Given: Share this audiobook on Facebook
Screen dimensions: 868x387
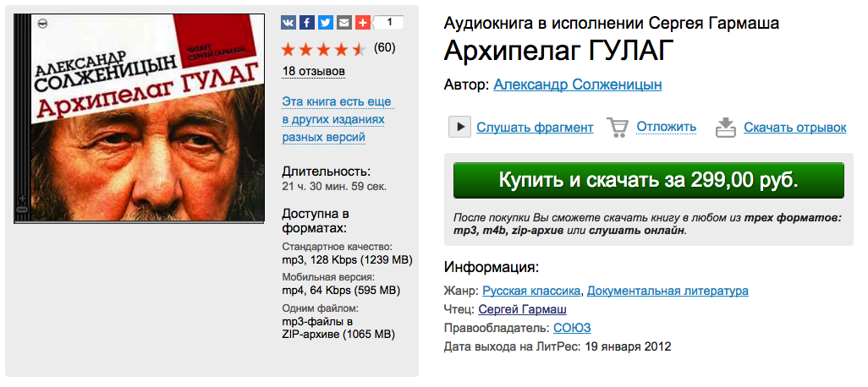Looking at the screenshot, I should (307, 23).
